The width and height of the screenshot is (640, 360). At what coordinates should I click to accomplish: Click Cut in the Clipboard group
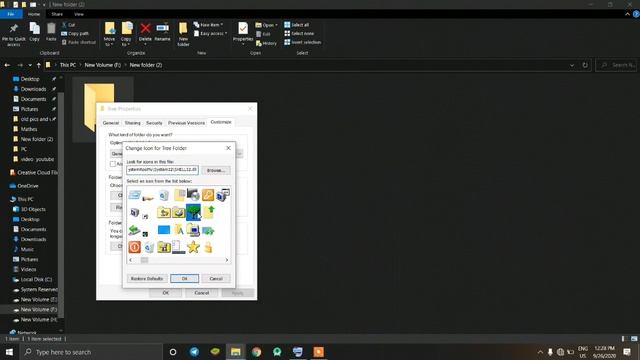pyautogui.click(x=68, y=25)
